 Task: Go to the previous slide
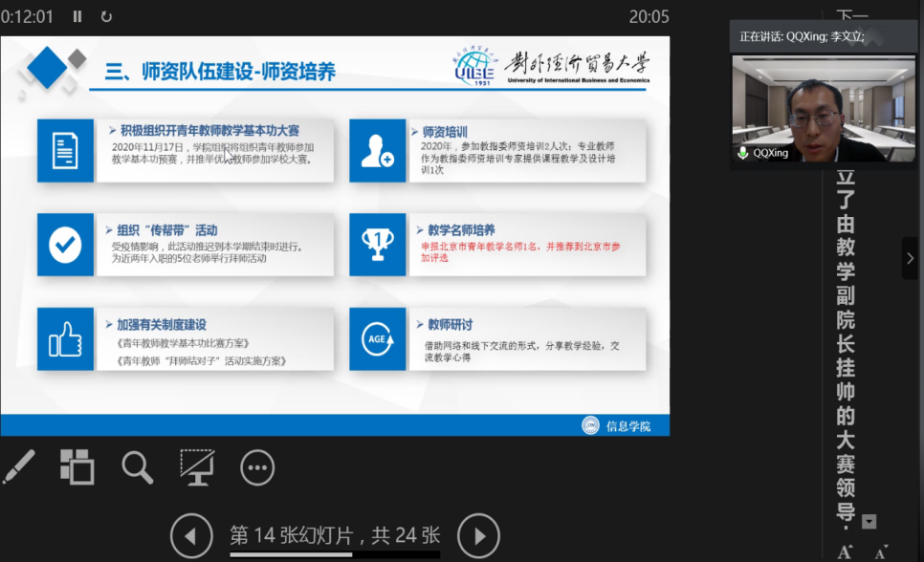pos(191,535)
